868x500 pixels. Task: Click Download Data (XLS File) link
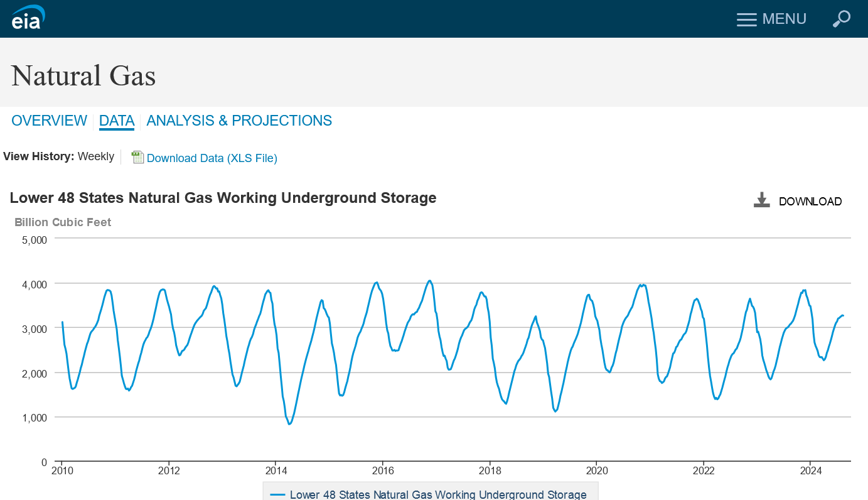pyautogui.click(x=212, y=158)
